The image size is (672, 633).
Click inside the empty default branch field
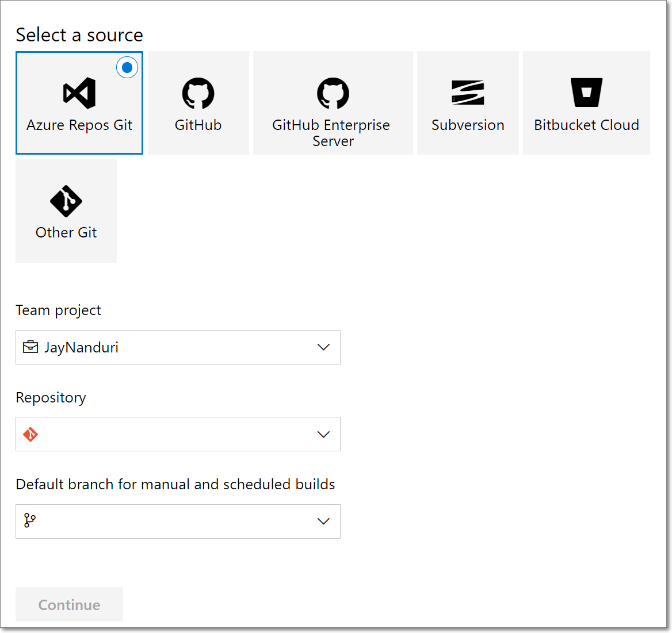(x=178, y=521)
